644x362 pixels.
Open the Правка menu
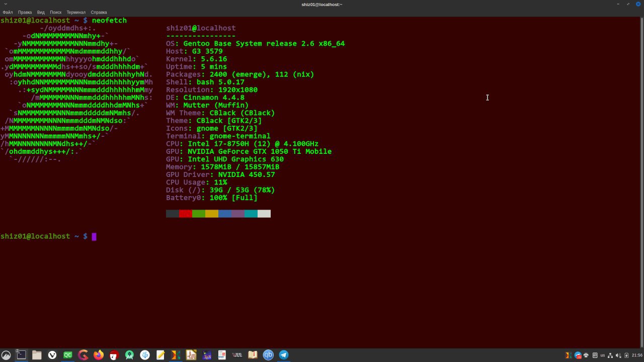pyautogui.click(x=25, y=12)
